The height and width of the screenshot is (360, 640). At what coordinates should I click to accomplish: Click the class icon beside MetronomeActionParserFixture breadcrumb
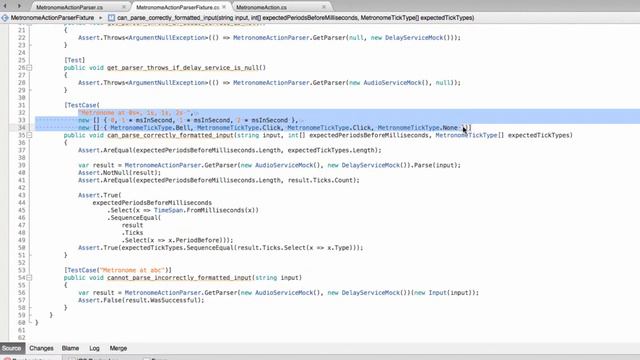tap(4, 18)
